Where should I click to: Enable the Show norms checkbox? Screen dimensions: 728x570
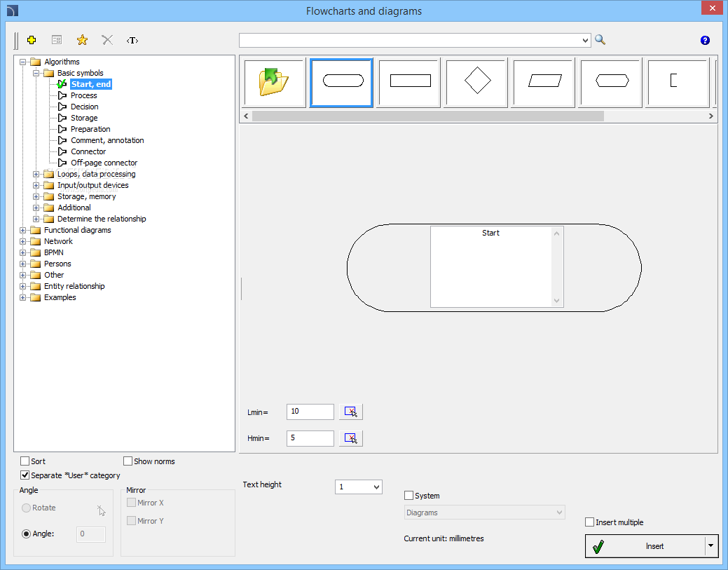(x=128, y=461)
